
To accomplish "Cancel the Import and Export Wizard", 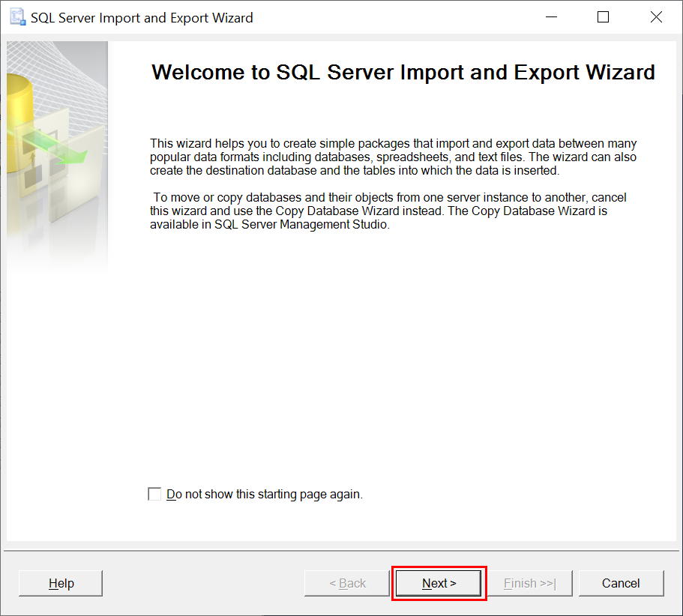I will coord(621,583).
